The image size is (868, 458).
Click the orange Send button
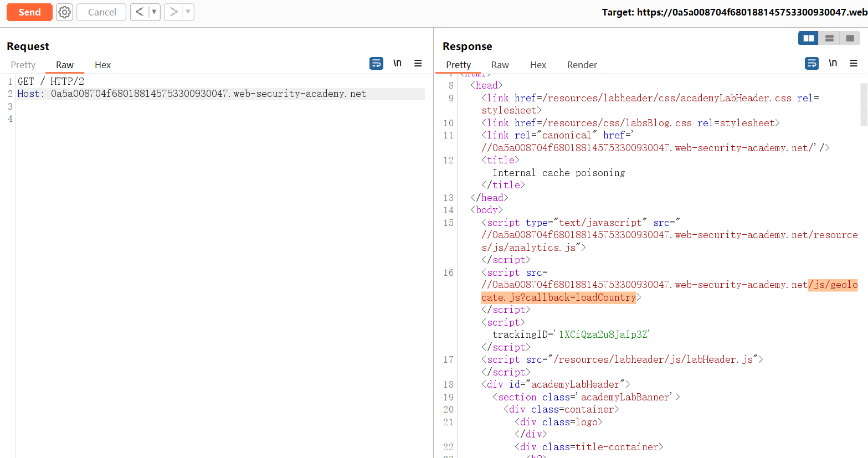[29, 12]
